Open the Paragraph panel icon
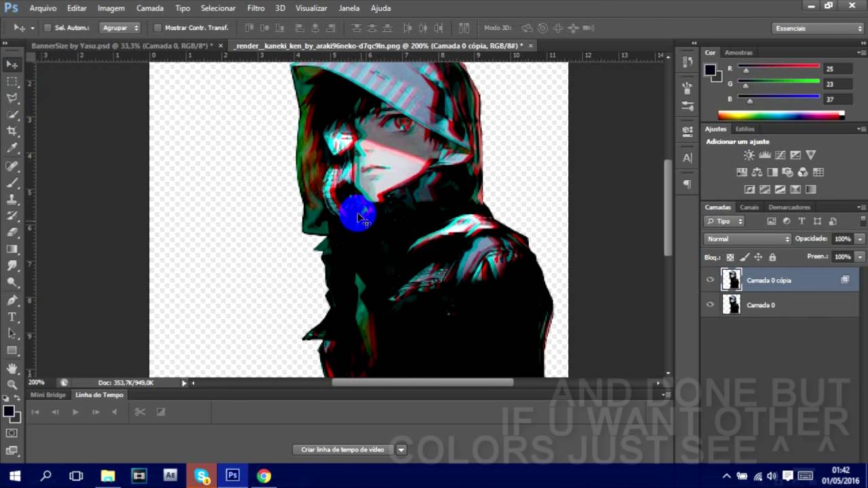Viewport: 868px width, 488px height. tap(687, 184)
